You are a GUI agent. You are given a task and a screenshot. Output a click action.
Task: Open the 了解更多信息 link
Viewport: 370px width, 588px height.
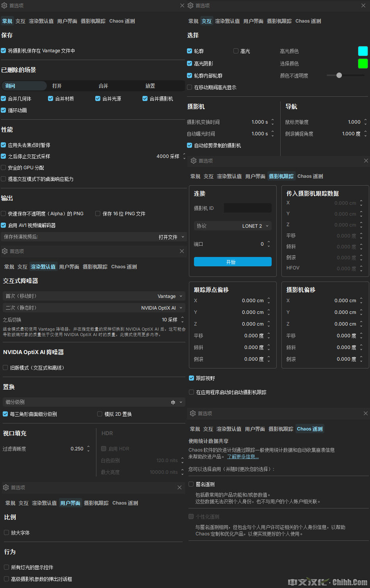(x=243, y=457)
